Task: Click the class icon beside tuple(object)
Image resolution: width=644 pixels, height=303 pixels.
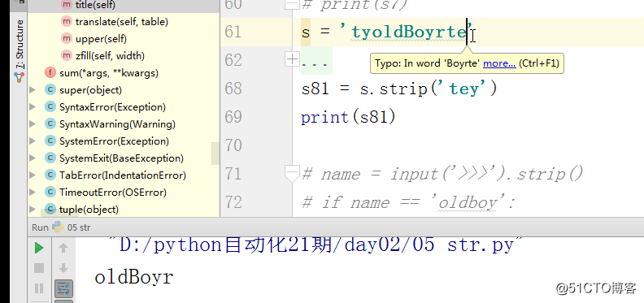Action: coord(50,210)
